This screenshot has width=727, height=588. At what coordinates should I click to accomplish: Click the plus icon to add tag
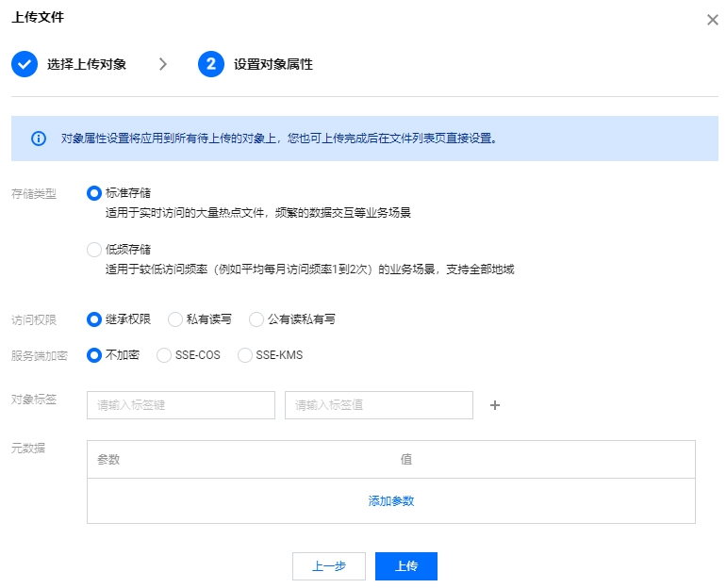495,405
